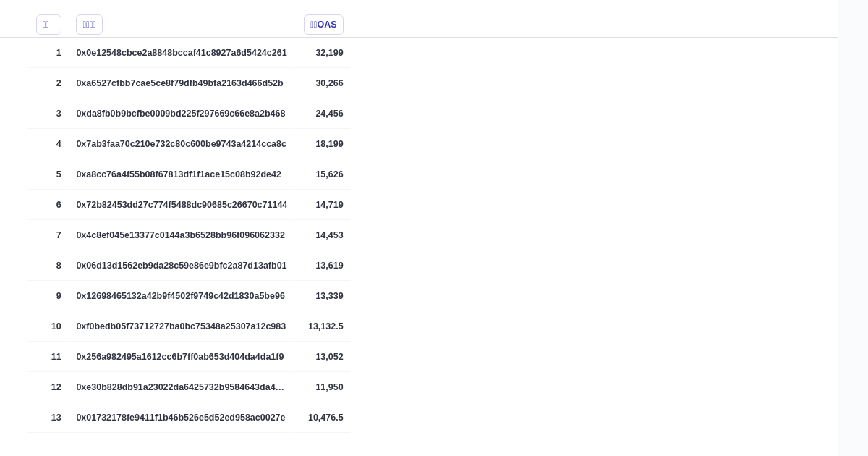Click rank number 7 cell

(59, 235)
